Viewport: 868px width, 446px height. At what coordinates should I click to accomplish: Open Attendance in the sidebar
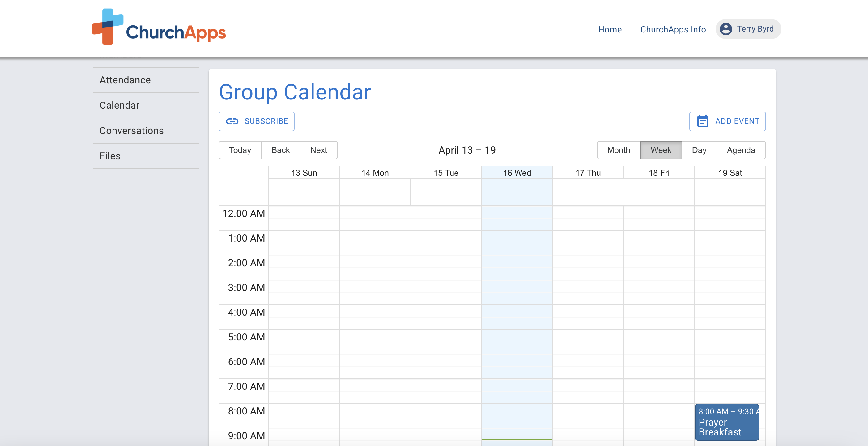125,80
